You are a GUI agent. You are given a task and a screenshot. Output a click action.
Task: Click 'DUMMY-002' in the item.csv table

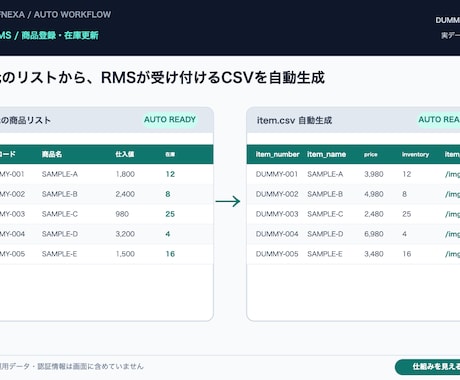click(x=277, y=194)
